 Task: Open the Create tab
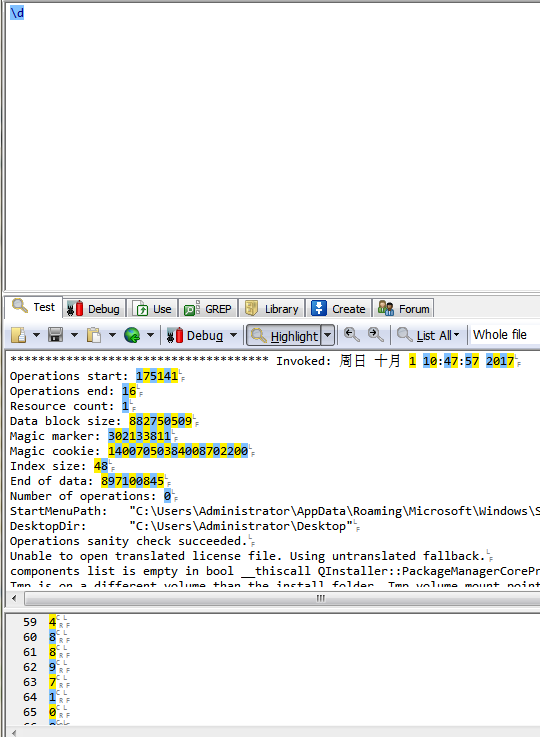point(338,309)
